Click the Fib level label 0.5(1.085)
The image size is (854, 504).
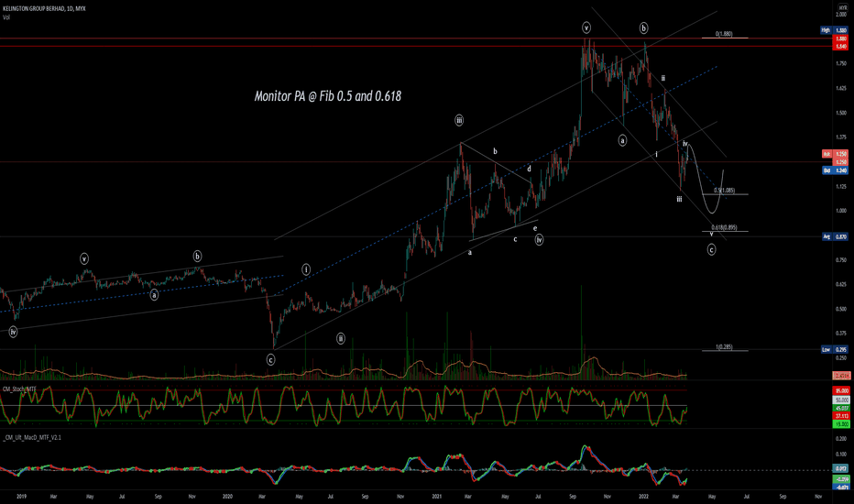point(725,191)
